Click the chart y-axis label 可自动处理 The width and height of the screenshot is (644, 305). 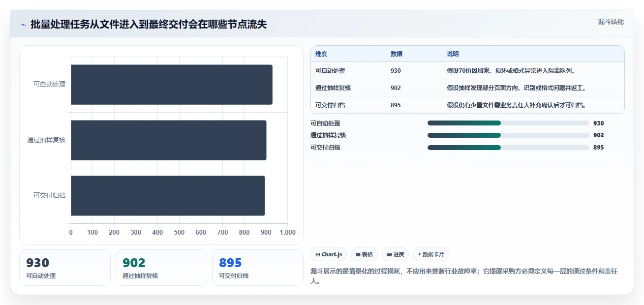pos(49,84)
